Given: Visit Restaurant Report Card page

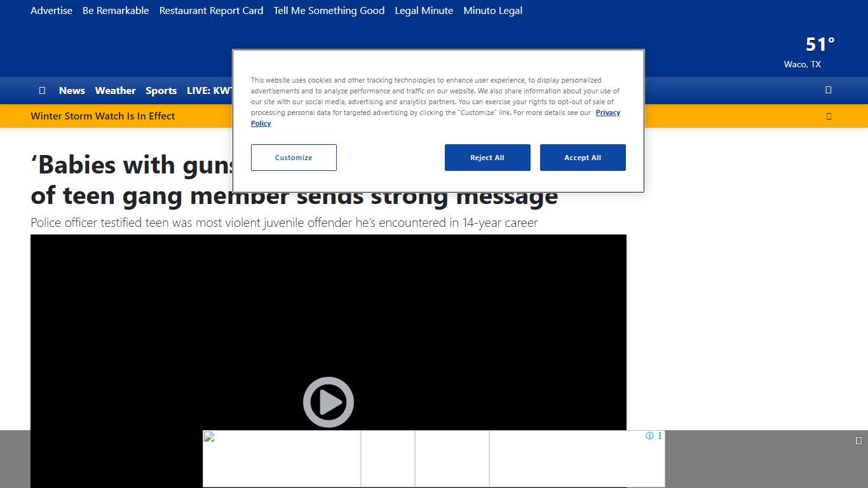Looking at the screenshot, I should tap(211, 11).
